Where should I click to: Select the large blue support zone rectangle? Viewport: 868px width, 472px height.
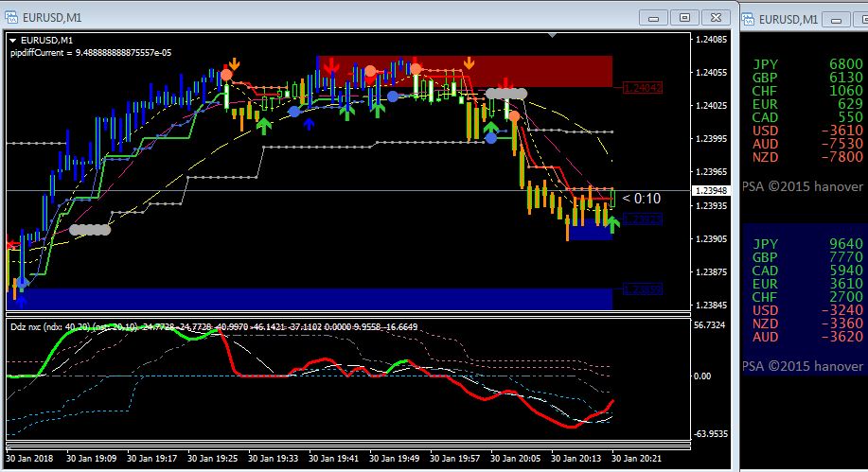click(309, 299)
